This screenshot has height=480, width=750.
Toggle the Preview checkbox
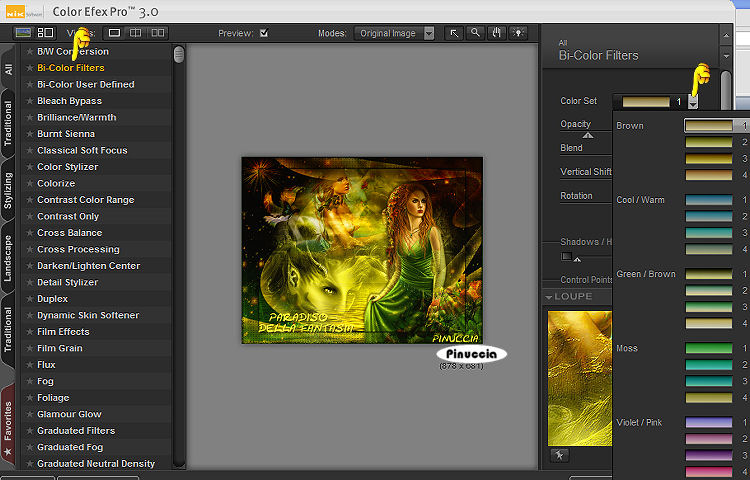coord(264,33)
